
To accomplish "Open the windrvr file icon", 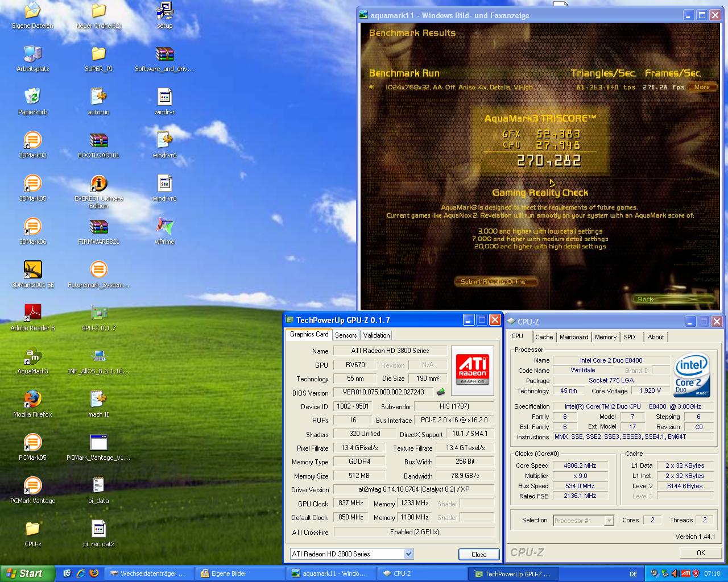I will click(x=164, y=97).
